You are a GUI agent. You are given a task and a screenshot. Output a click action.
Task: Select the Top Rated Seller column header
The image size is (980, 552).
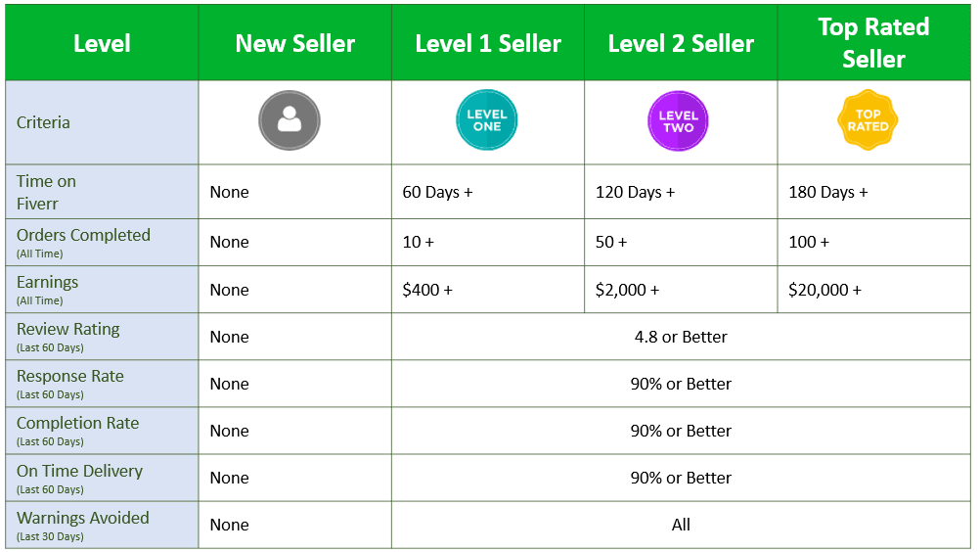coord(873,43)
